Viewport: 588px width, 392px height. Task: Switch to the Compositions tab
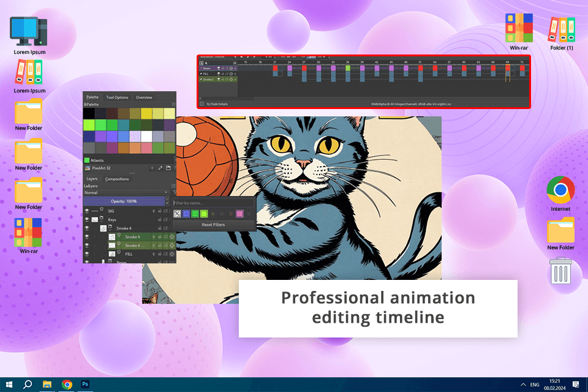117,179
